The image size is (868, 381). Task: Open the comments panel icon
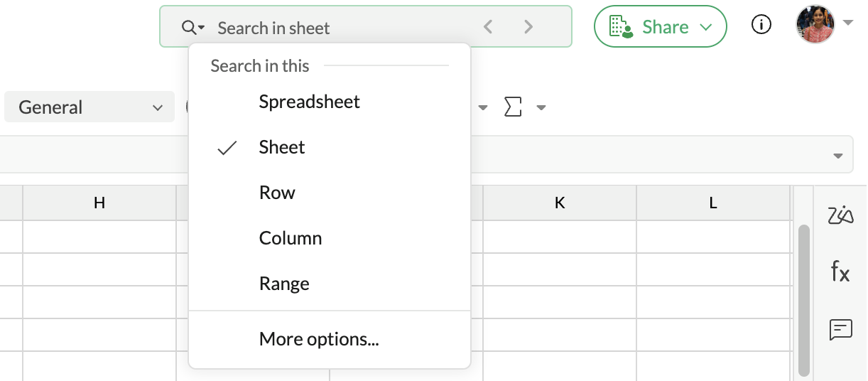pyautogui.click(x=840, y=329)
